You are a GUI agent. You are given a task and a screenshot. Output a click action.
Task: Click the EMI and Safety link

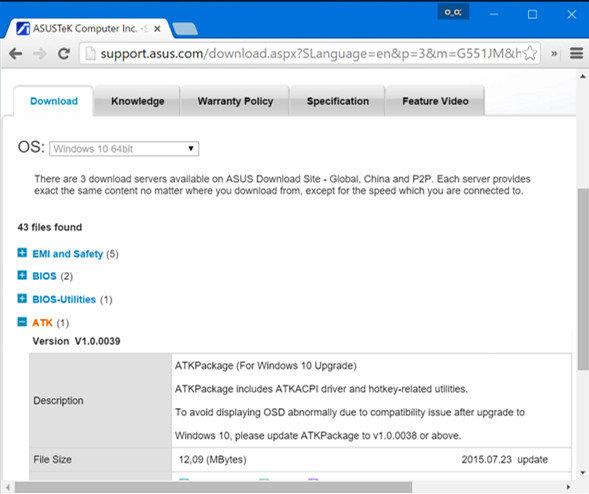pyautogui.click(x=68, y=254)
